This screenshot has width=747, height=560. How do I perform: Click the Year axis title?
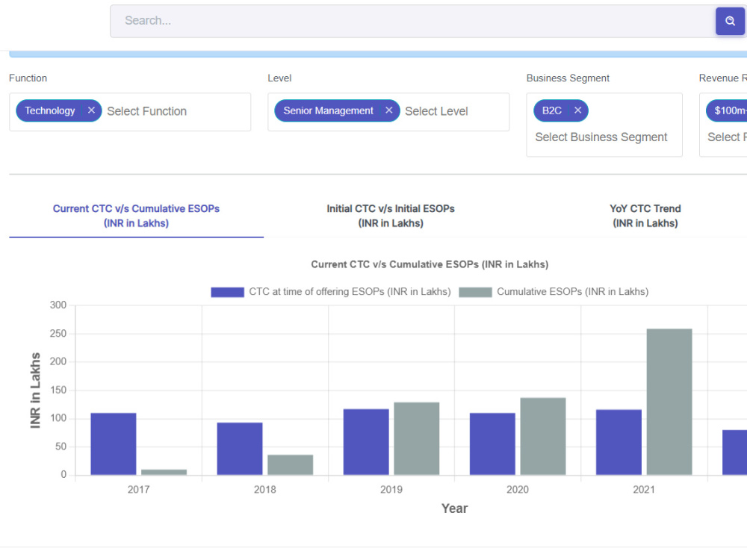tap(454, 508)
